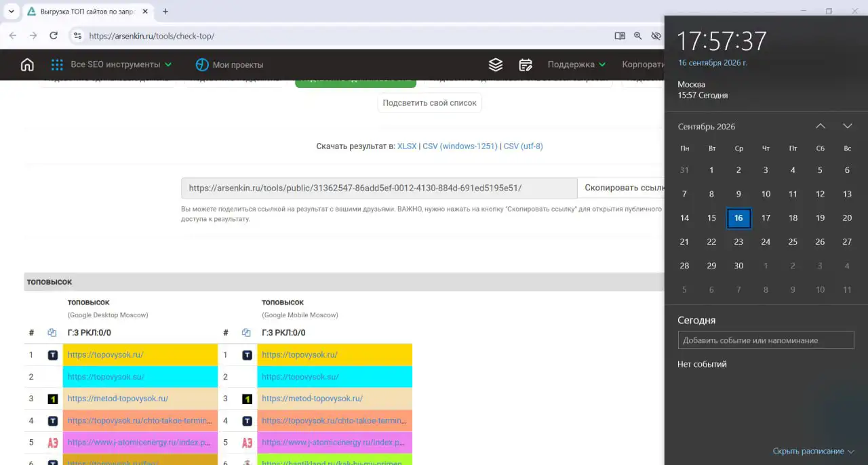The width and height of the screenshot is (868, 465).
Task: Reload the page
Action: [54, 36]
